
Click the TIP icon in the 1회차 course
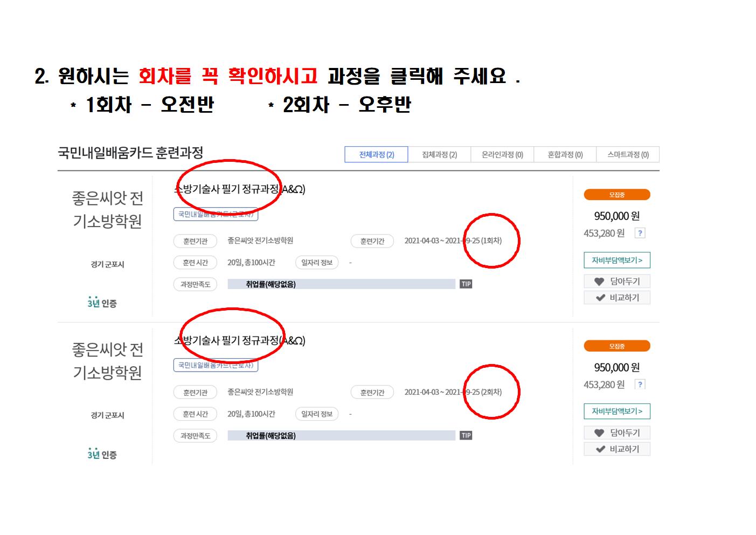tap(466, 284)
